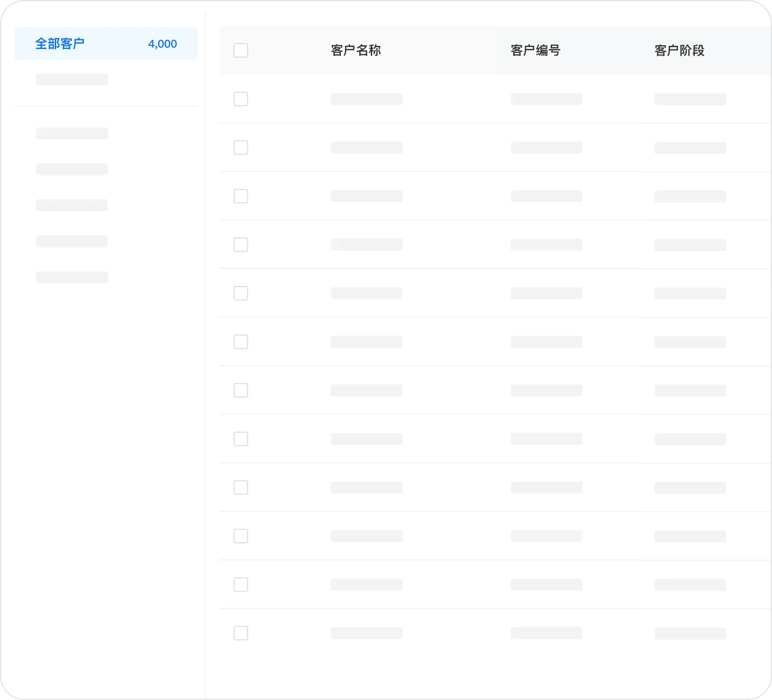Check the first customer row checkbox
Screen dimensions: 772x700
pyautogui.click(x=241, y=99)
